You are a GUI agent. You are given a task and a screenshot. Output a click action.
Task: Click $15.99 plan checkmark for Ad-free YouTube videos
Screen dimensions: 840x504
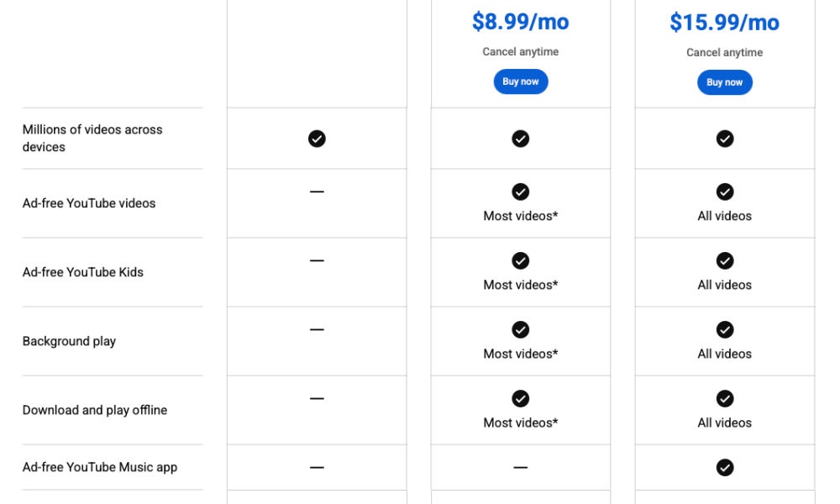tap(725, 192)
